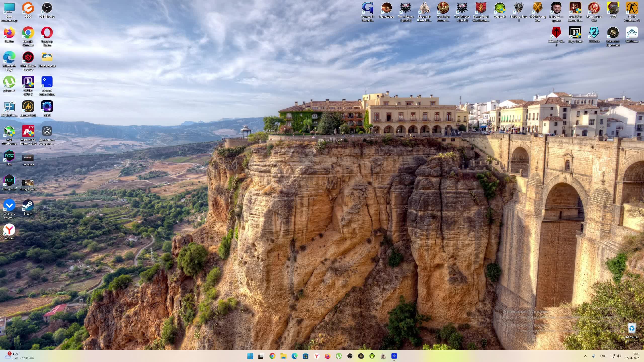Select the Movavi Video Editor icon
The height and width of the screenshot is (362, 644).
47,82
